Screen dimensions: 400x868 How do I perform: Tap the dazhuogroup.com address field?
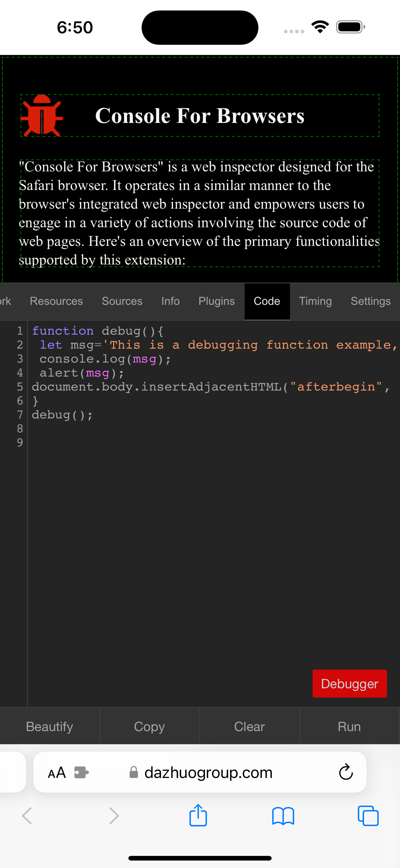point(200,772)
